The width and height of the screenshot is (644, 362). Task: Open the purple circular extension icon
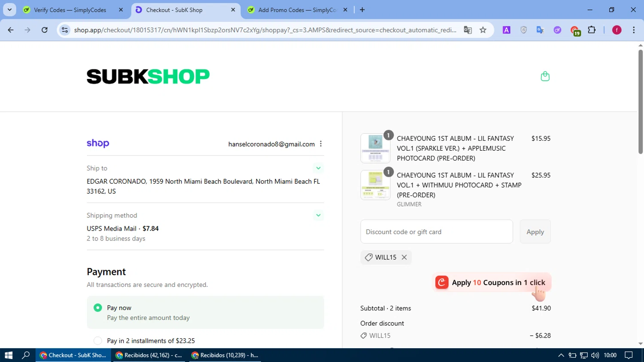557,30
